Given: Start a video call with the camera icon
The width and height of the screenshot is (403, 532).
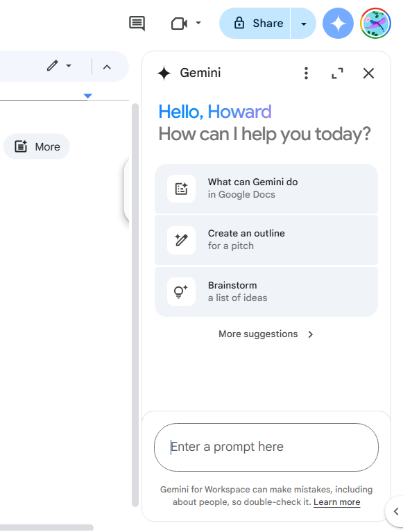Looking at the screenshot, I should 179,24.
